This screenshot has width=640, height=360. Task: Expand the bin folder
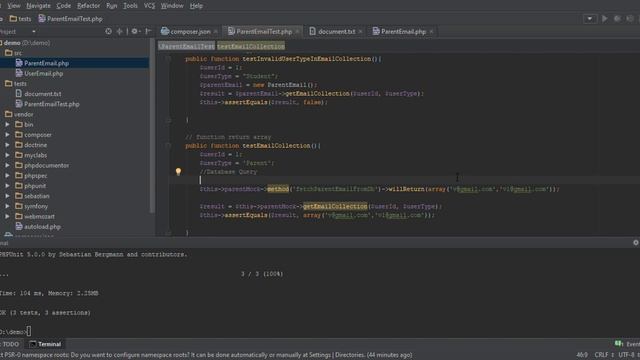click(7, 124)
